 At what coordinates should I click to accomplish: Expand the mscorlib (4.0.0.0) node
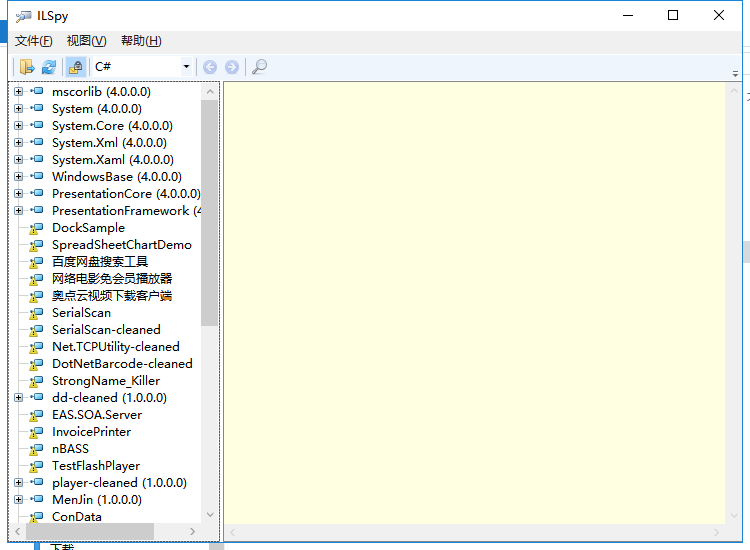tap(18, 91)
